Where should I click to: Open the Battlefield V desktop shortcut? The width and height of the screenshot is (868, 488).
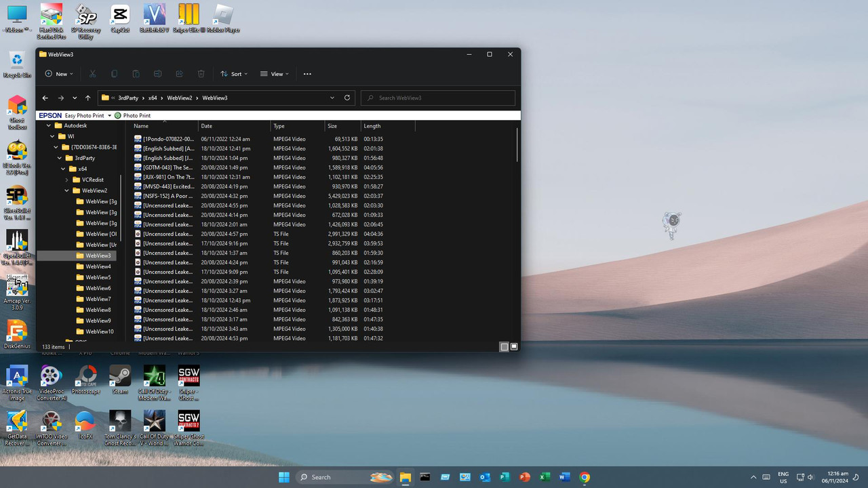click(155, 19)
